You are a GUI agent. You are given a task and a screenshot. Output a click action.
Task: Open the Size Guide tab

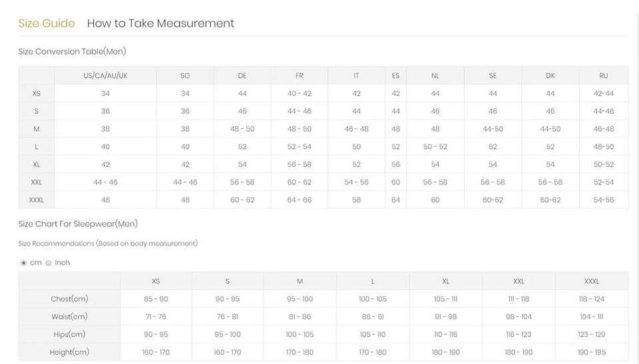pyautogui.click(x=47, y=23)
